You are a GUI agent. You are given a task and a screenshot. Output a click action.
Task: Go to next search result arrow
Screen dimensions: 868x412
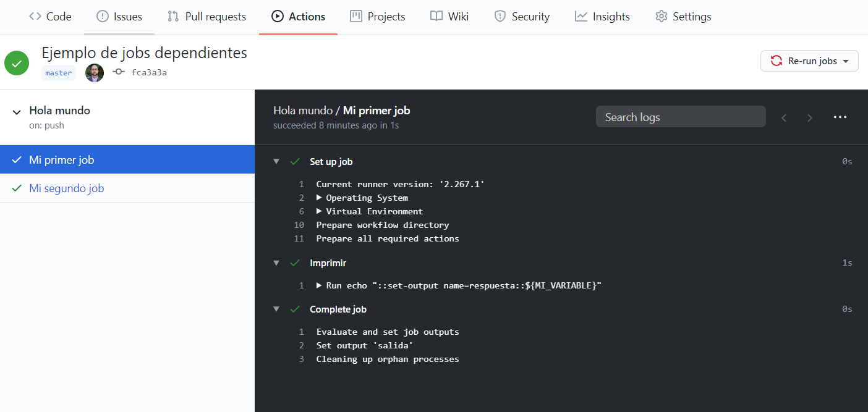[x=810, y=117]
